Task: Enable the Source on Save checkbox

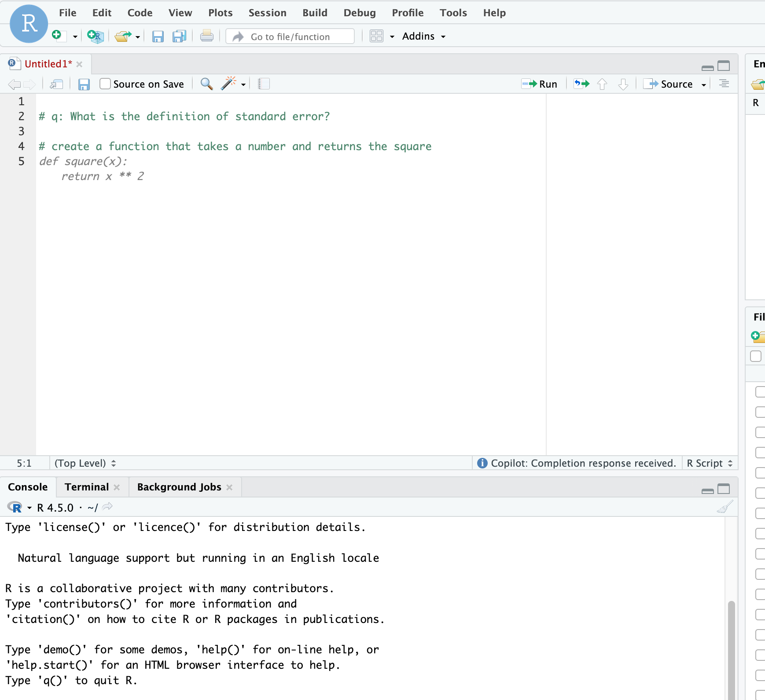Action: (105, 84)
